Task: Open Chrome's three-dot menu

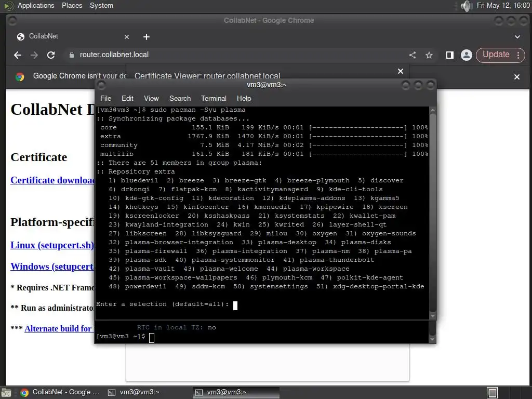Action: 518,55
